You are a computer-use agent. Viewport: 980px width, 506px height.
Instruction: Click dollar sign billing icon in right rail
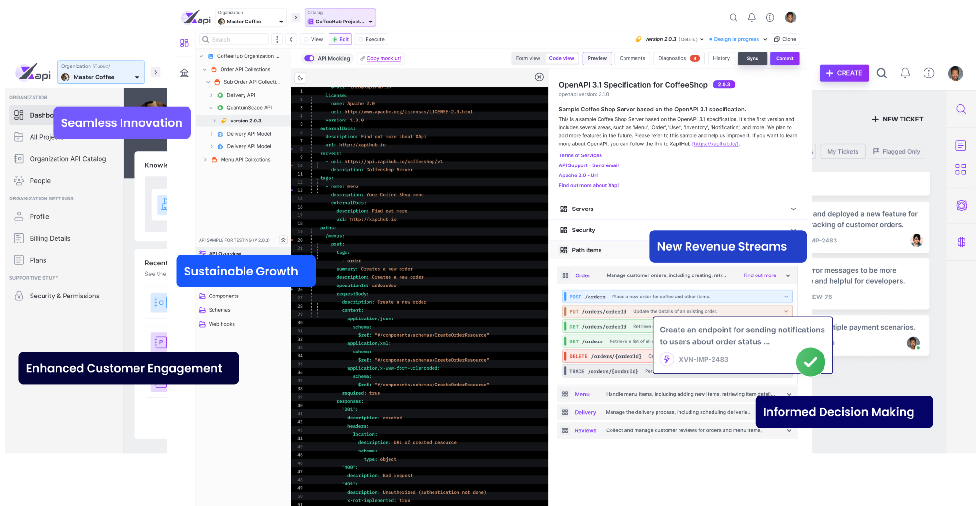(x=961, y=242)
